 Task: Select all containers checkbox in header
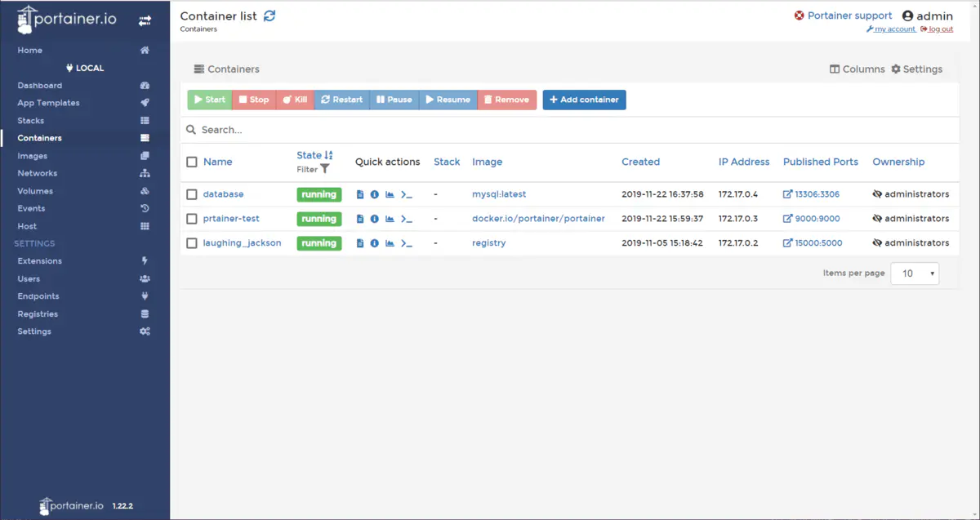pyautogui.click(x=192, y=162)
